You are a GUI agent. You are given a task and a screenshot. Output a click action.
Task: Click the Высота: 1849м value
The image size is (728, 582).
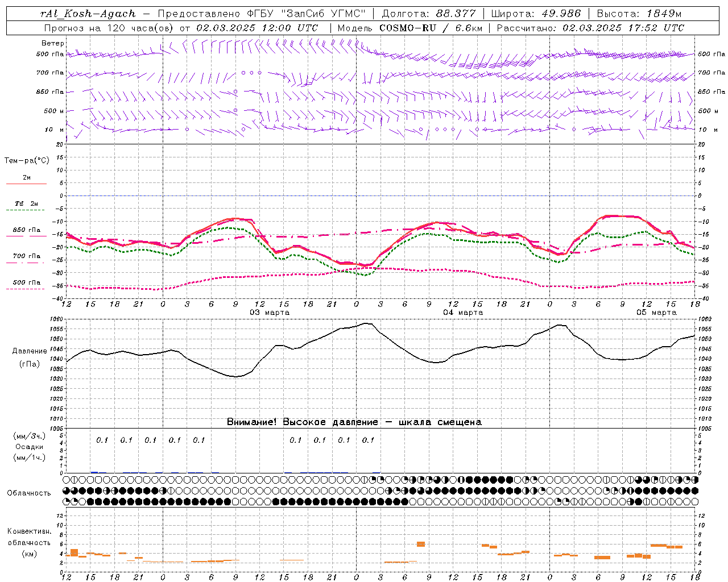click(639, 14)
